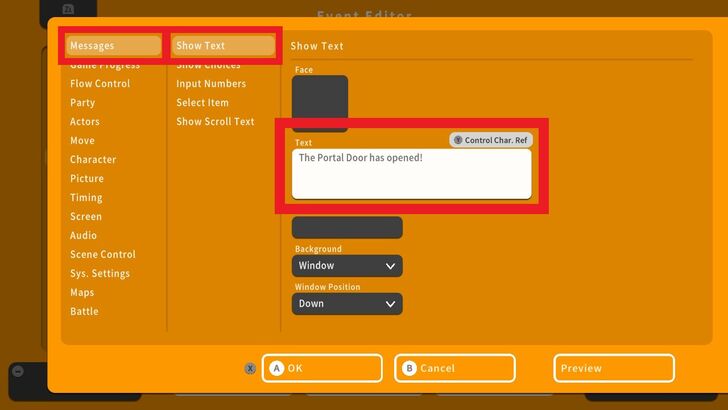
Task: Select the Audio category
Action: point(84,236)
